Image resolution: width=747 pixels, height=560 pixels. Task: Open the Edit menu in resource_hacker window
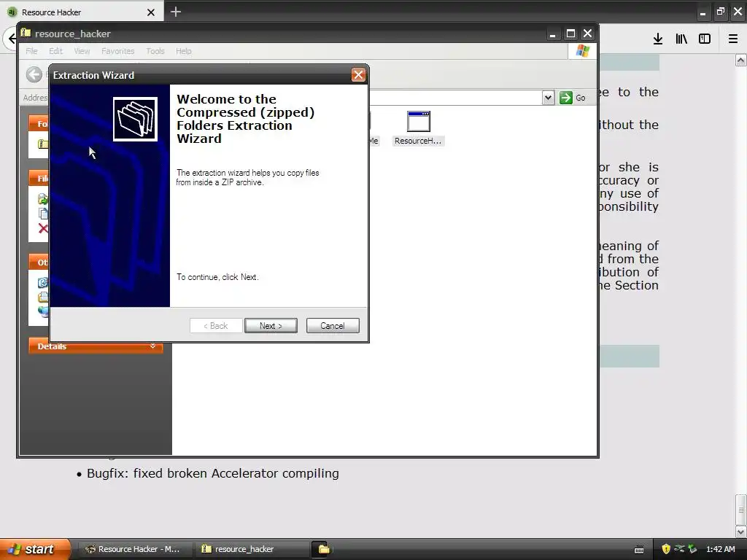[55, 51]
